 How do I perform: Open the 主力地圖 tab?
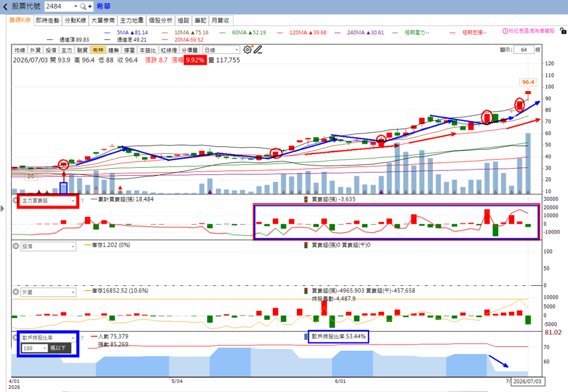(x=132, y=20)
